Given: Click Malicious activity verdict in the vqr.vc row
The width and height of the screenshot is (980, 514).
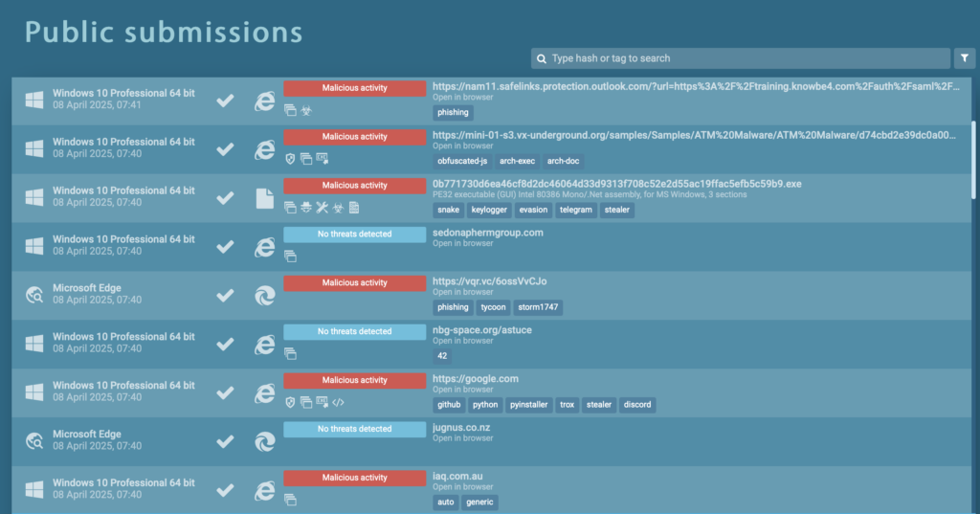Looking at the screenshot, I should [x=354, y=282].
